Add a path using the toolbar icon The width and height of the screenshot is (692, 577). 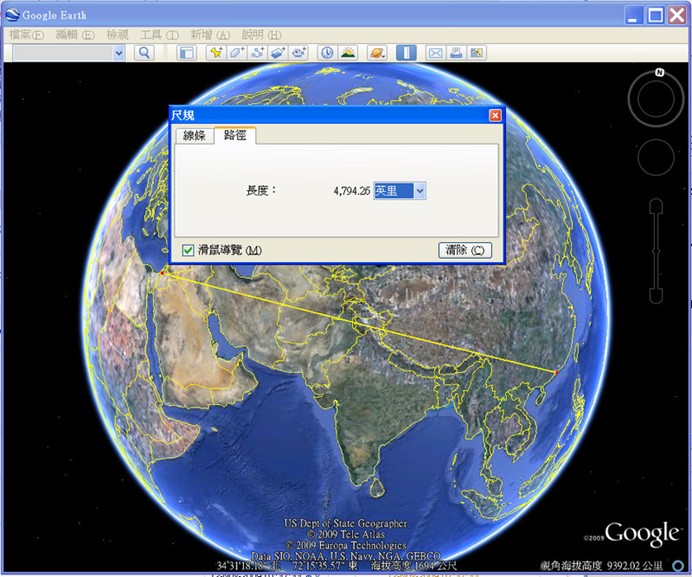(258, 53)
